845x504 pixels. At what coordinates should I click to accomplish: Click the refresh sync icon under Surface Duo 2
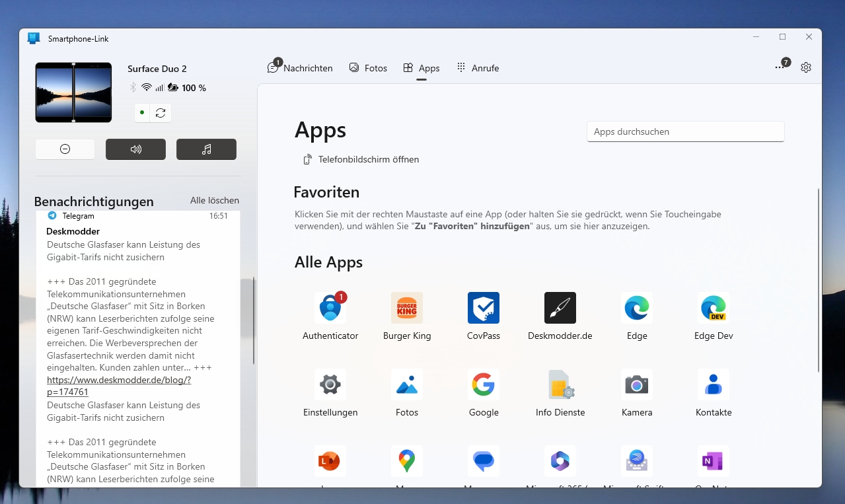pyautogui.click(x=161, y=113)
